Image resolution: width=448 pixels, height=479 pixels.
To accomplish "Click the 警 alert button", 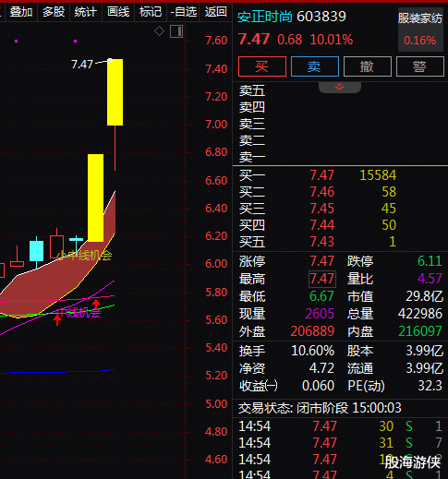I will 420,66.
